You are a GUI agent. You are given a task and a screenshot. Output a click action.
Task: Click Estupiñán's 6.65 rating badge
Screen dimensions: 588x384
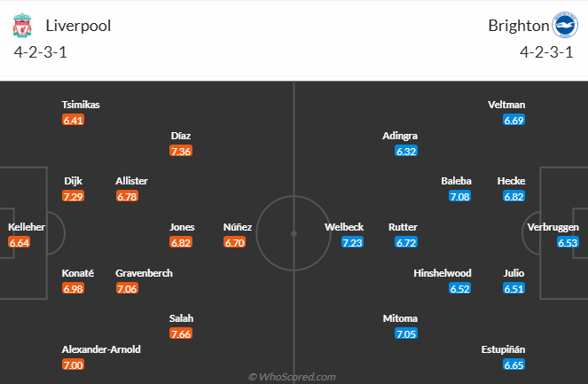click(x=514, y=364)
